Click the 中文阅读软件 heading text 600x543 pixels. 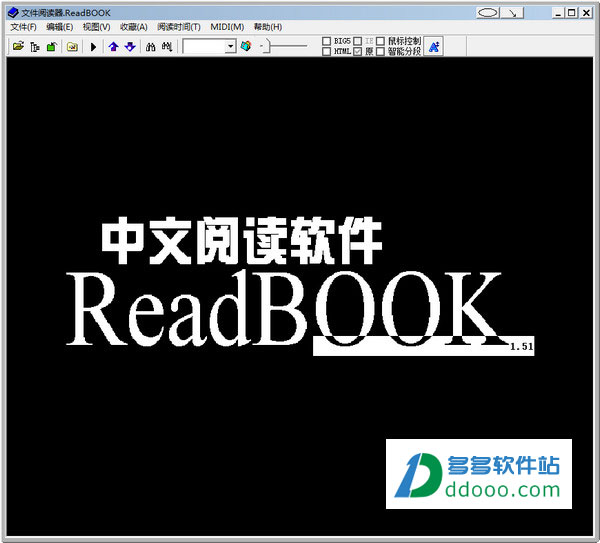click(x=242, y=240)
